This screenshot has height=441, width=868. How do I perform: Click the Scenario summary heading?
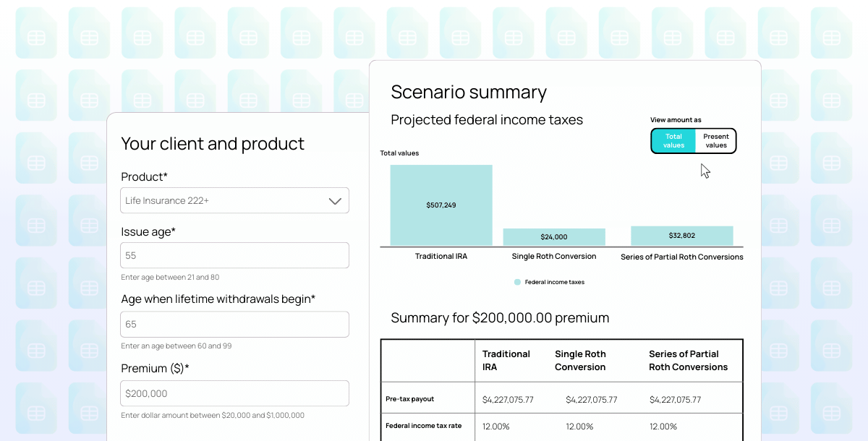pos(469,92)
